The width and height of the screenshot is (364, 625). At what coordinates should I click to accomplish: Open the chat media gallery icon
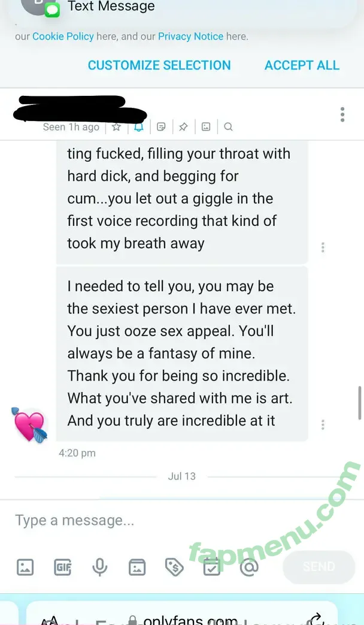tap(206, 127)
